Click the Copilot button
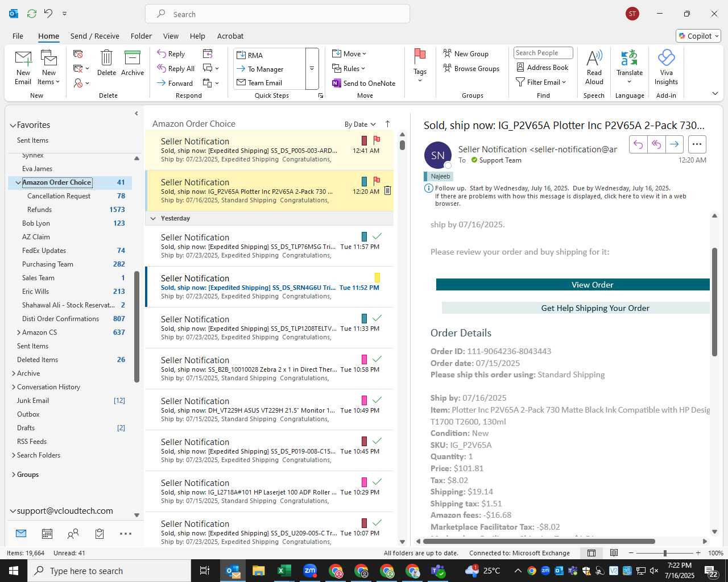The height and width of the screenshot is (582, 728). pos(698,36)
